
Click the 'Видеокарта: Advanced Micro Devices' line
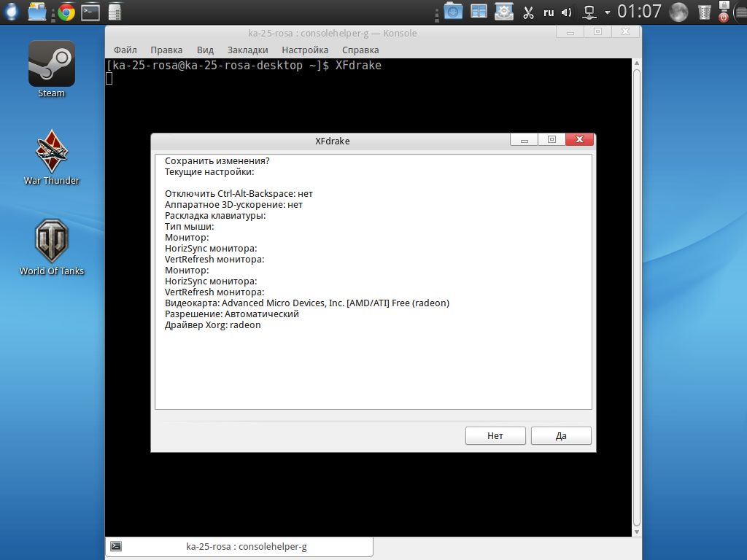pyautogui.click(x=307, y=303)
